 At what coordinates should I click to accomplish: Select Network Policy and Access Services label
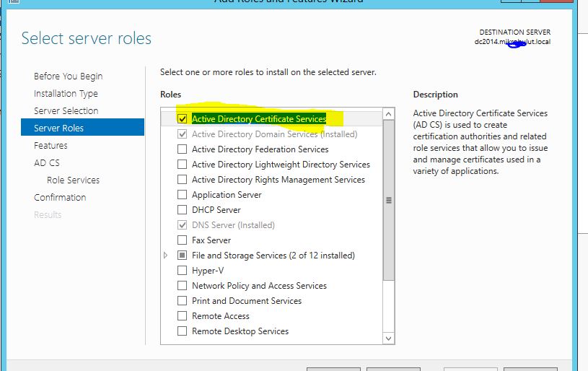point(259,286)
